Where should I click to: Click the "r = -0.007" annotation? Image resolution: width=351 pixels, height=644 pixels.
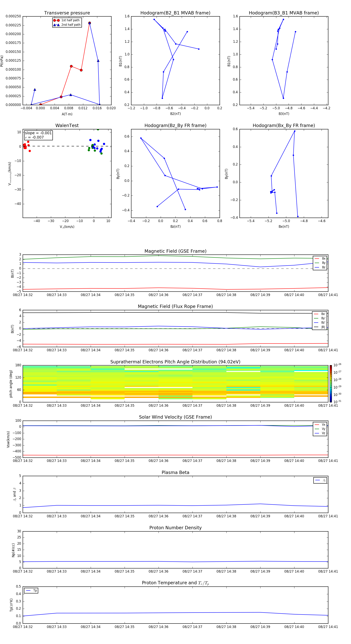35,137
